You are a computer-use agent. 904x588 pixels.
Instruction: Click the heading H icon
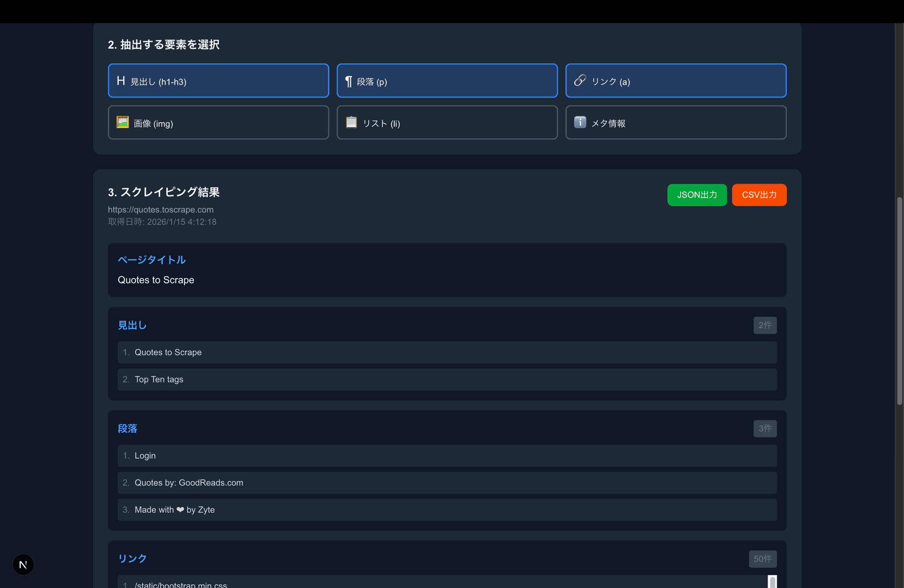pyautogui.click(x=121, y=81)
